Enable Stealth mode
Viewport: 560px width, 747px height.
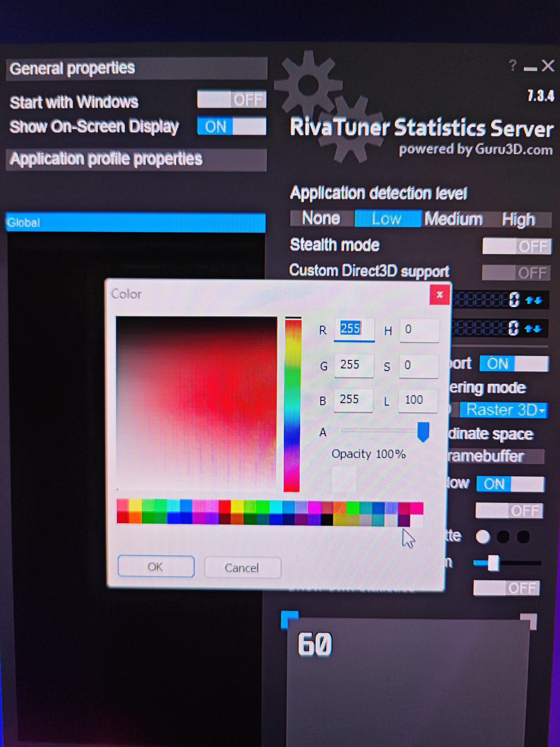pyautogui.click(x=517, y=246)
